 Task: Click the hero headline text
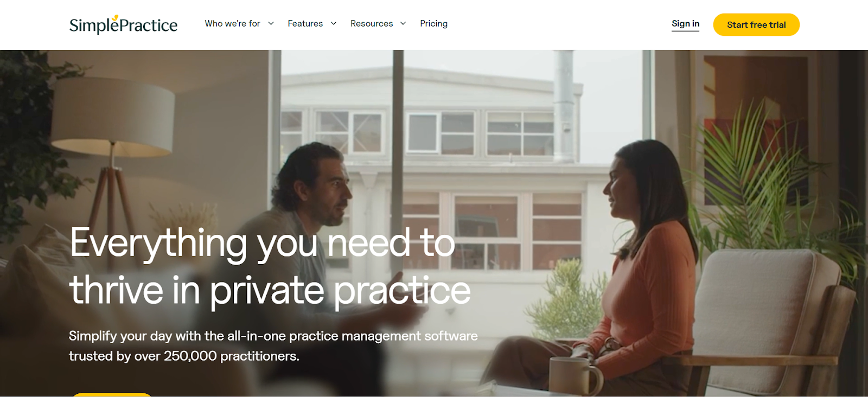(x=270, y=266)
